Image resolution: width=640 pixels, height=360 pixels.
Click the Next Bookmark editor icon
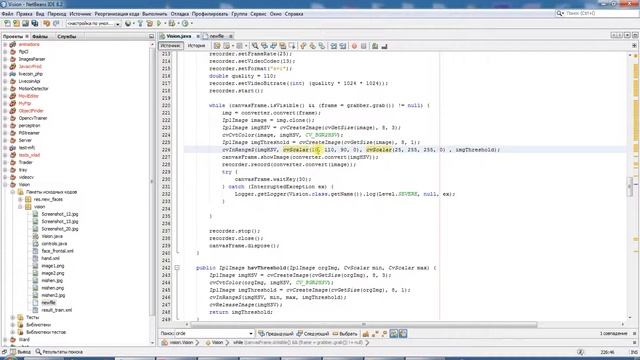[x=313, y=46]
